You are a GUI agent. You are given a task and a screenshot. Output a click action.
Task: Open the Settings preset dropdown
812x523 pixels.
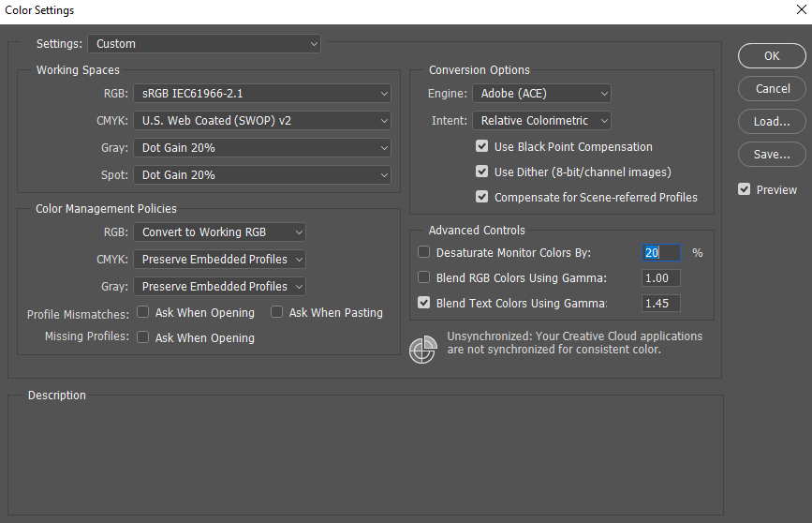tap(203, 44)
